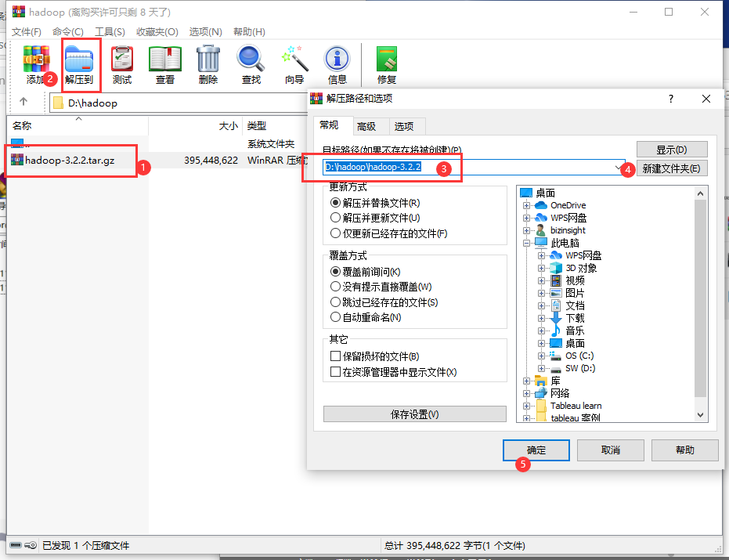Expand the top-level WPS网盘 tree node
The image size is (729, 560).
[x=526, y=219]
